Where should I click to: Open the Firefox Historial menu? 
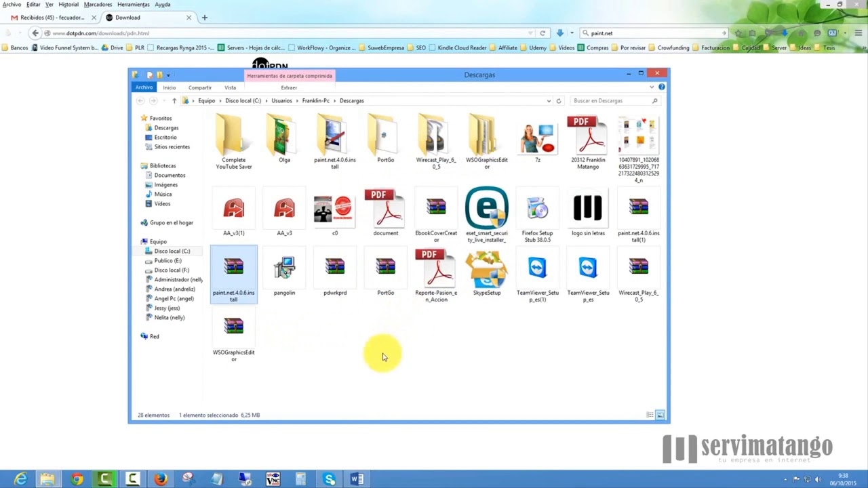tap(68, 4)
